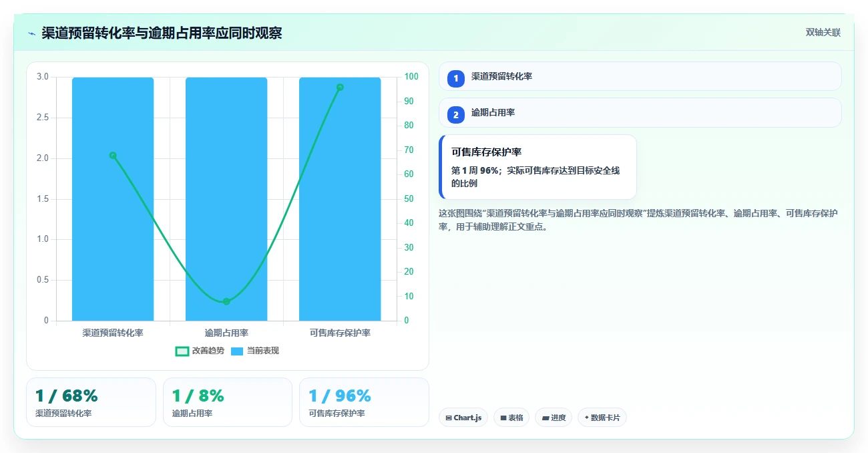The height and width of the screenshot is (453, 868).
Task: Click the 双轴关联 label in header
Action: [823, 32]
